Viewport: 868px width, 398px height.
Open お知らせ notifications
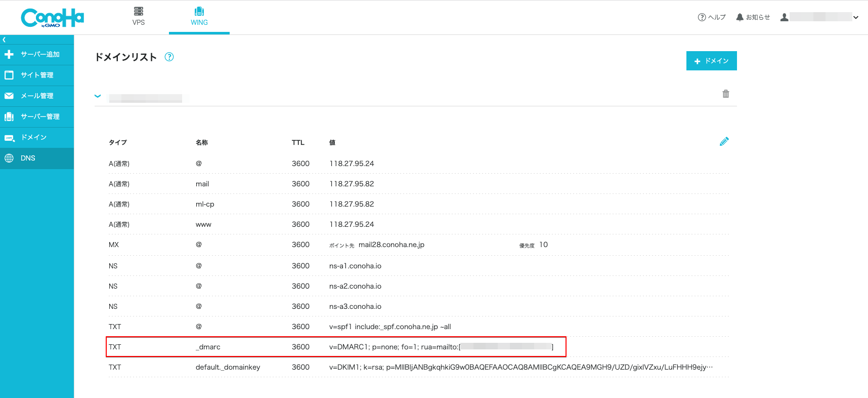(x=753, y=17)
